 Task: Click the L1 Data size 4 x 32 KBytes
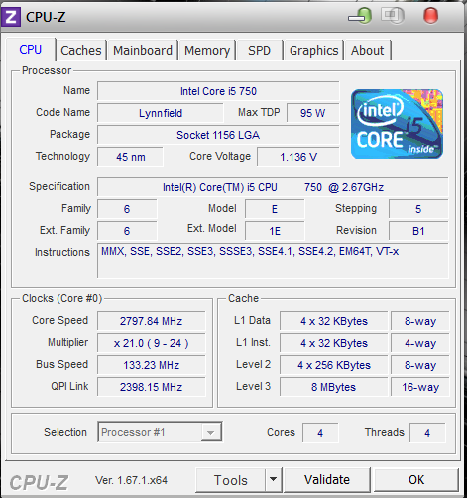coord(334,321)
